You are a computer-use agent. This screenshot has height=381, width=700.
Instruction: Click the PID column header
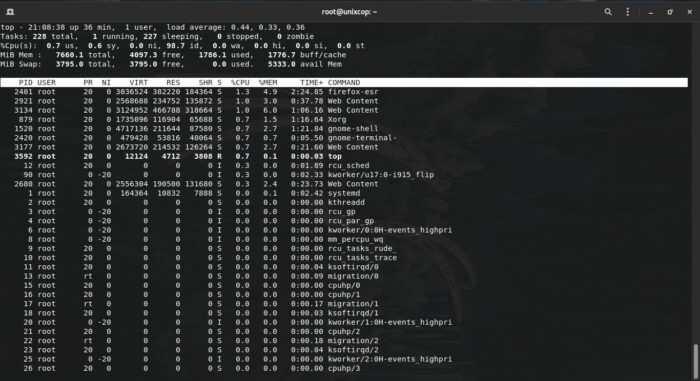coord(25,83)
